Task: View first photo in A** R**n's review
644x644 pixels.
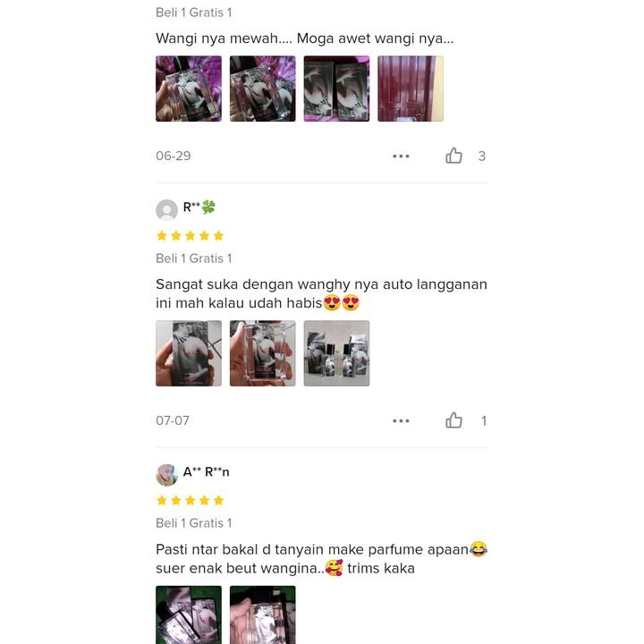Action: [x=189, y=614]
